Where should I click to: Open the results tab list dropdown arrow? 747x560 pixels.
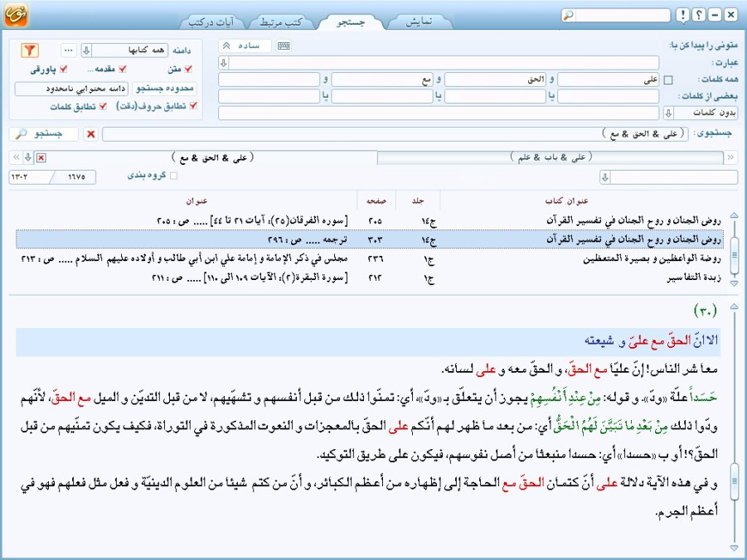coord(28,157)
